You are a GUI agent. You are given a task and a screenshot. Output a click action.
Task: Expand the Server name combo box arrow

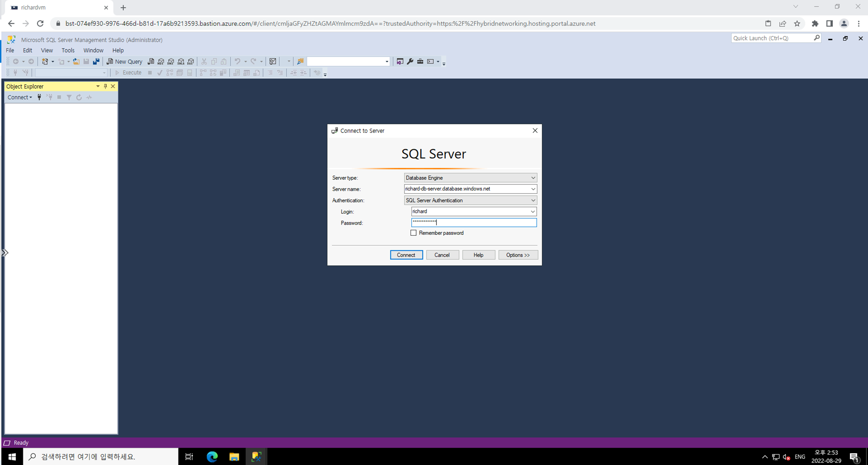[533, 189]
